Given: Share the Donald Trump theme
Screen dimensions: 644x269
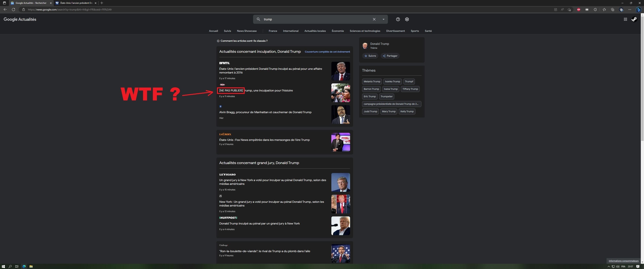Looking at the screenshot, I should coord(390,56).
